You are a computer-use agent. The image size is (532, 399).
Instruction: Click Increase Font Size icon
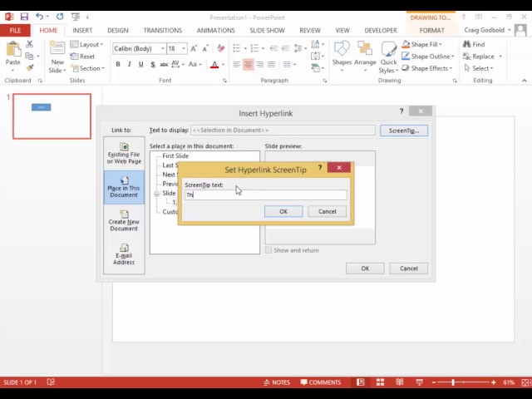[x=194, y=48]
